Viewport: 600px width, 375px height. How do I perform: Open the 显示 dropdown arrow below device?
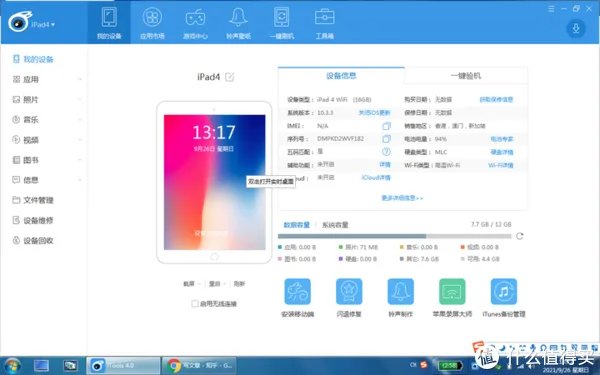point(225,284)
